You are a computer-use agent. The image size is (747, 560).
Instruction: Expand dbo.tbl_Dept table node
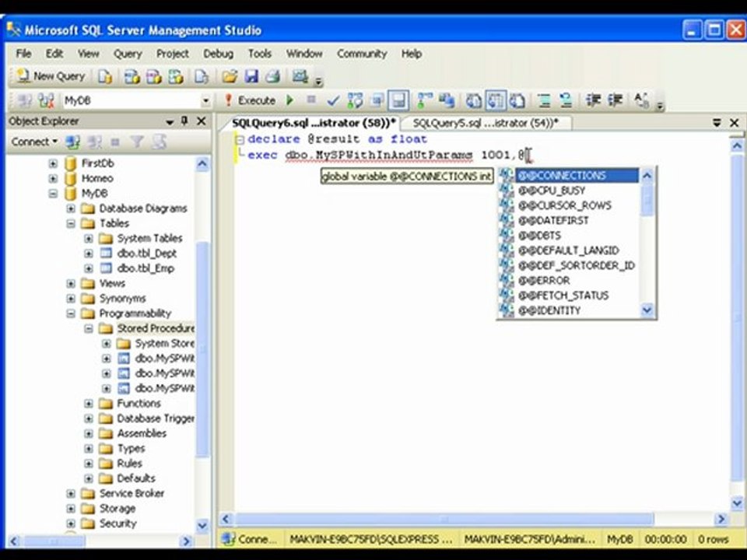tap(89, 254)
